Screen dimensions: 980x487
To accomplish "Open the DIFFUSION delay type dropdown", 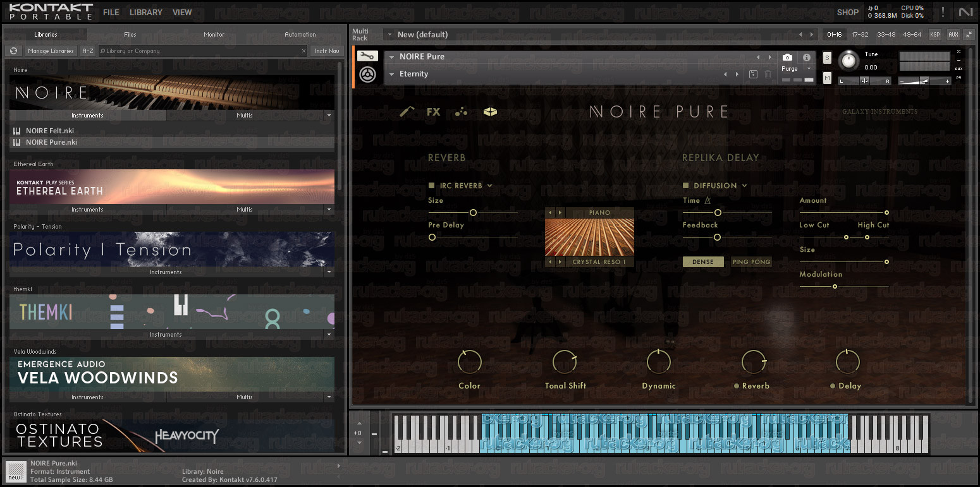I will (x=744, y=186).
